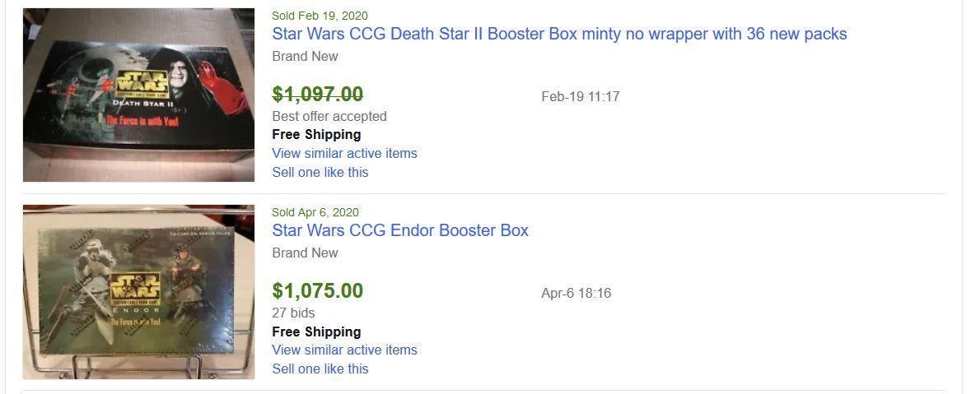The width and height of the screenshot is (980, 394).
Task: Click the Best offer accepted text
Action: click(329, 116)
